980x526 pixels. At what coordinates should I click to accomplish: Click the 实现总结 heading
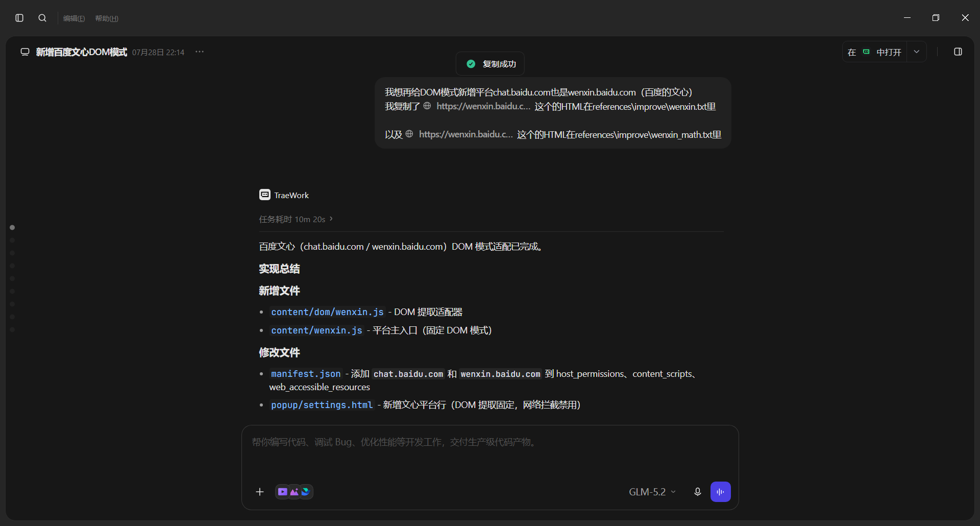click(x=279, y=269)
